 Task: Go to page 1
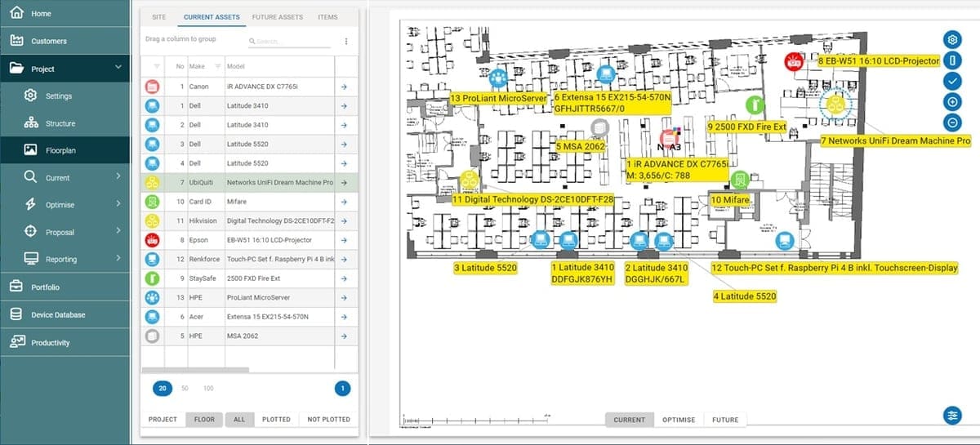[342, 389]
